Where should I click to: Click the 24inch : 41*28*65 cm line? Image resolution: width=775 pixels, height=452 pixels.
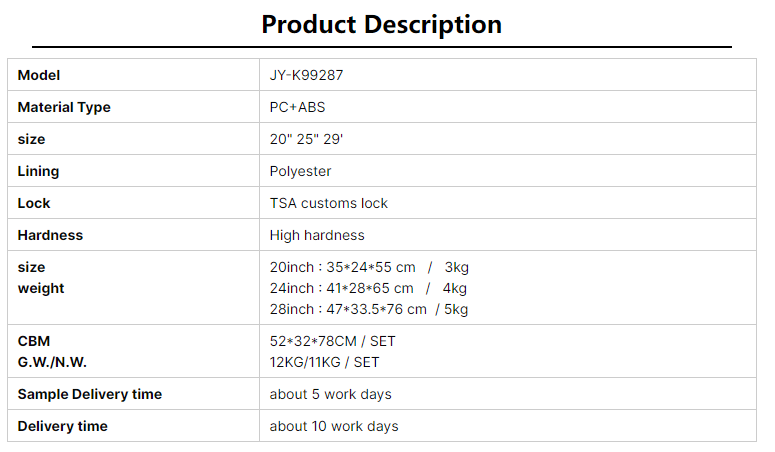(x=368, y=288)
